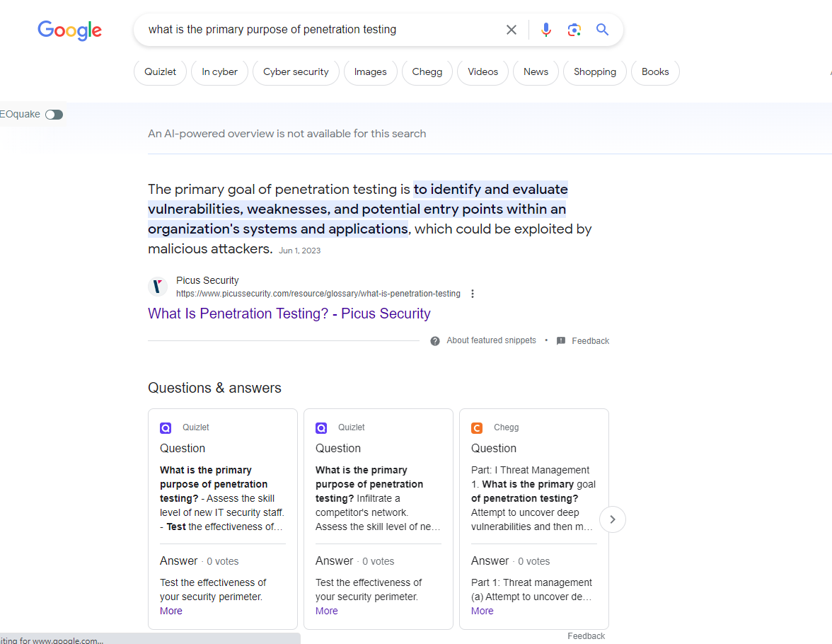
Task: Click the Chegg card logo icon
Action: coord(477,428)
